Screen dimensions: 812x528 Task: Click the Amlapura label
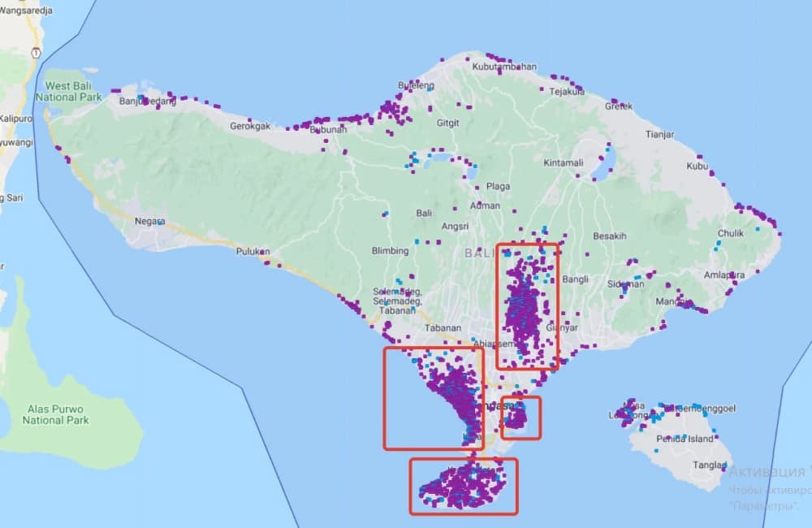click(724, 275)
